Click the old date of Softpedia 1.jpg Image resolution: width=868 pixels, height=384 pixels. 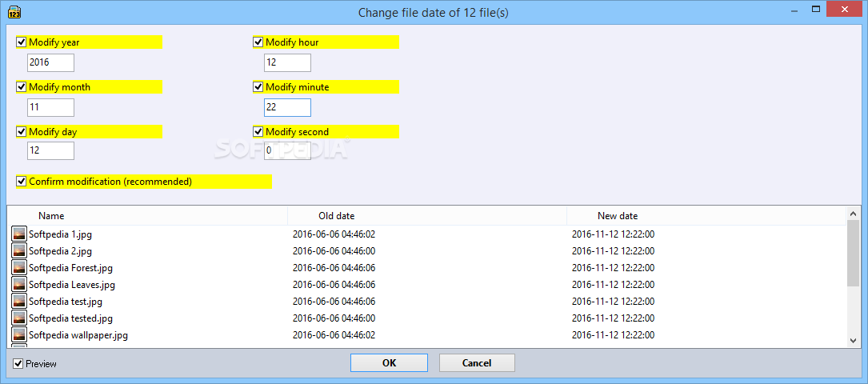[x=334, y=234]
